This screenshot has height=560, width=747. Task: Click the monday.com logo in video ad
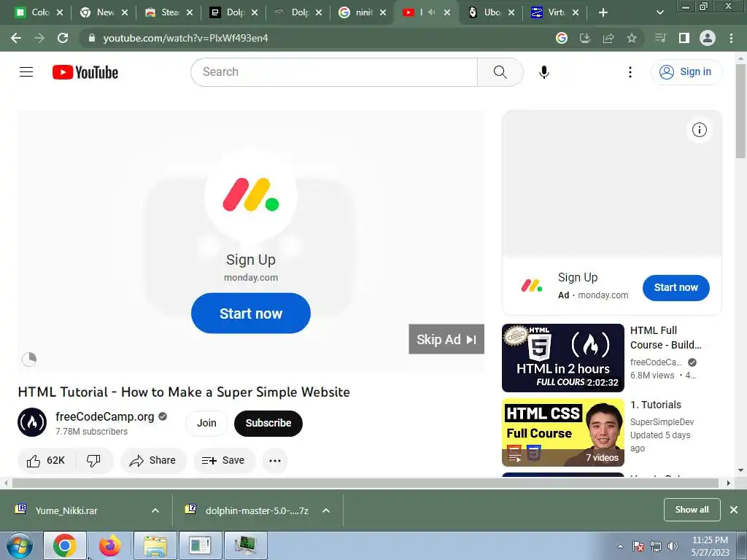tap(251, 195)
